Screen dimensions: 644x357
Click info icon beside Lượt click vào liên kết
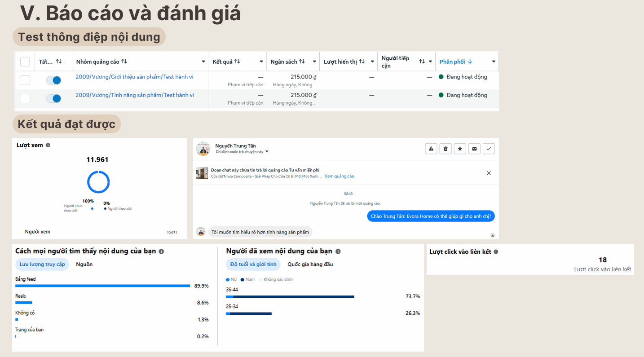tap(496, 252)
